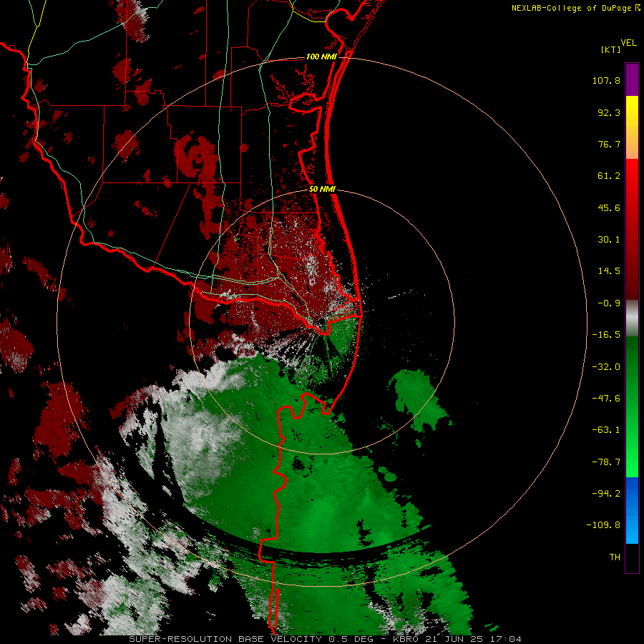Click the 100 NMI range ring label
644x644 pixels.
(x=321, y=57)
